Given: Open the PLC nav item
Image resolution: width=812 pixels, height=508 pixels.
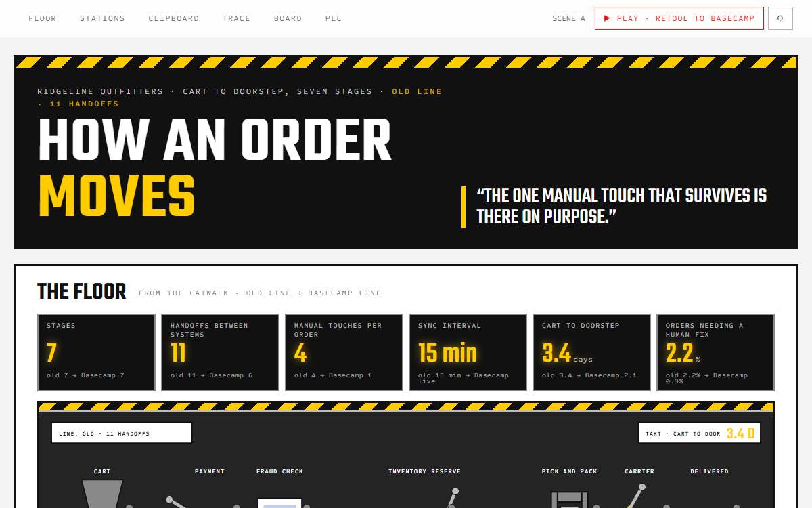Looking at the screenshot, I should coord(334,18).
